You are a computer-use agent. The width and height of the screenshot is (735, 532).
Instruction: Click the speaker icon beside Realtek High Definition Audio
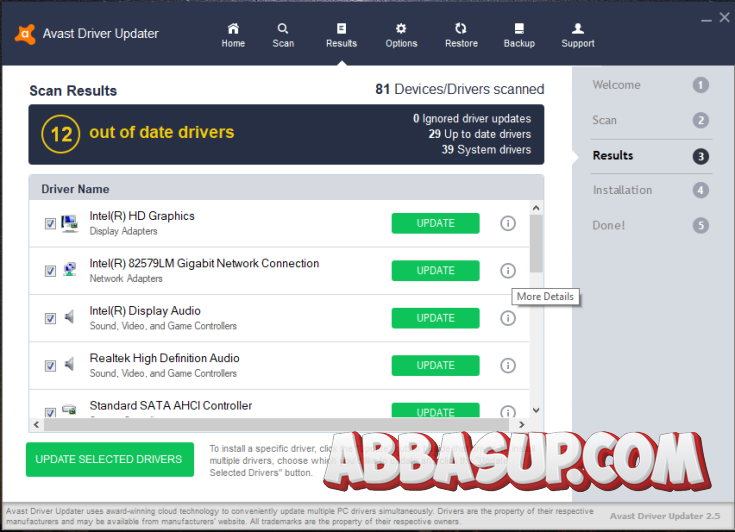(69, 364)
